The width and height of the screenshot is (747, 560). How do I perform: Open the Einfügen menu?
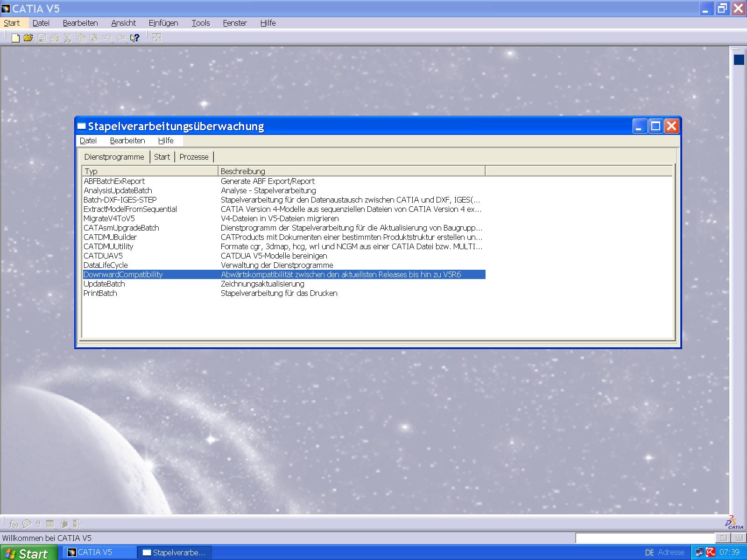pyautogui.click(x=163, y=23)
